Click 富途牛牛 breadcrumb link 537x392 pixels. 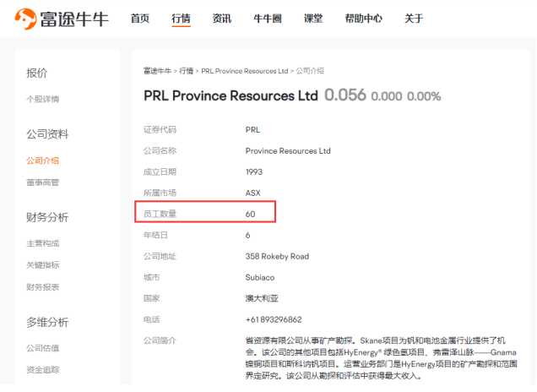click(x=157, y=71)
